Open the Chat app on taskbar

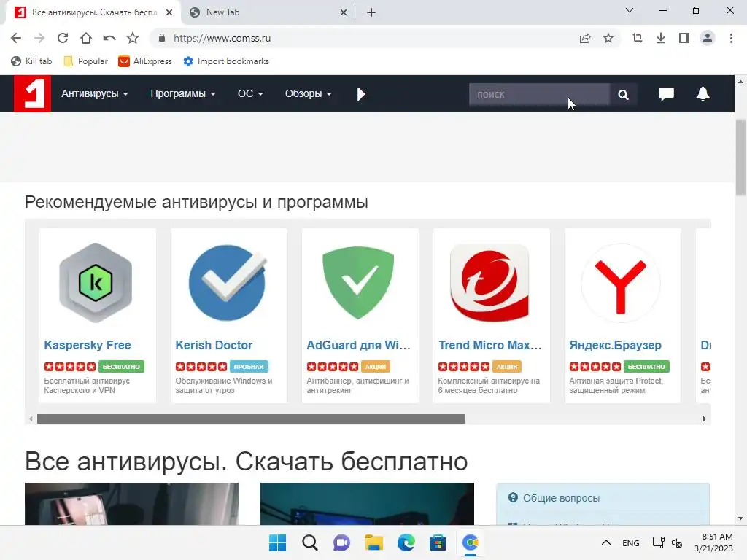(341, 542)
